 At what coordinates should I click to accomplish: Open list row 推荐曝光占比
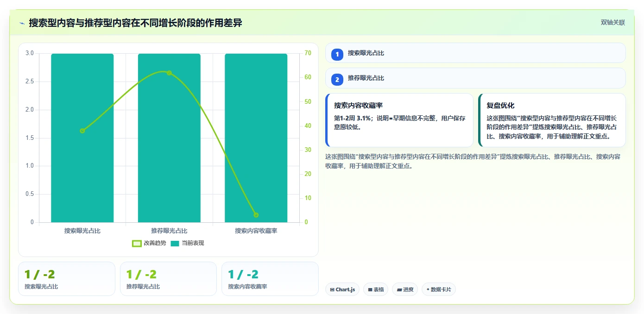point(475,78)
